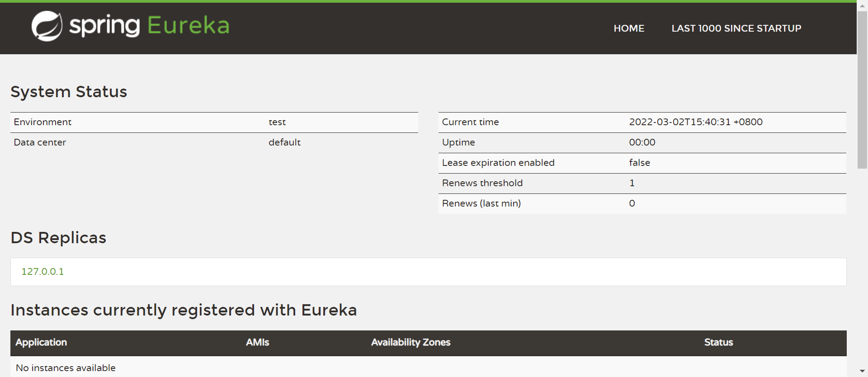Click the 'No instances available' row
This screenshot has height=377, width=868.
tap(429, 367)
